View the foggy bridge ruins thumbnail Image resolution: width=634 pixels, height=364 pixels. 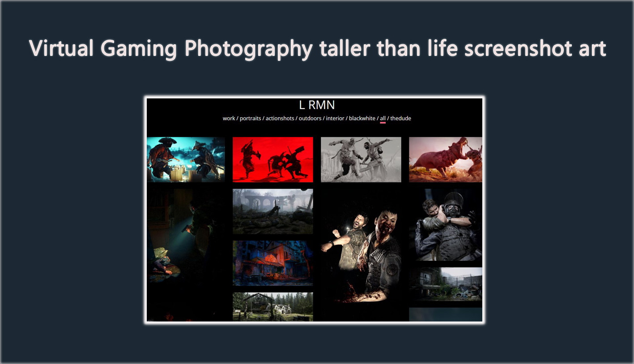coord(272,211)
